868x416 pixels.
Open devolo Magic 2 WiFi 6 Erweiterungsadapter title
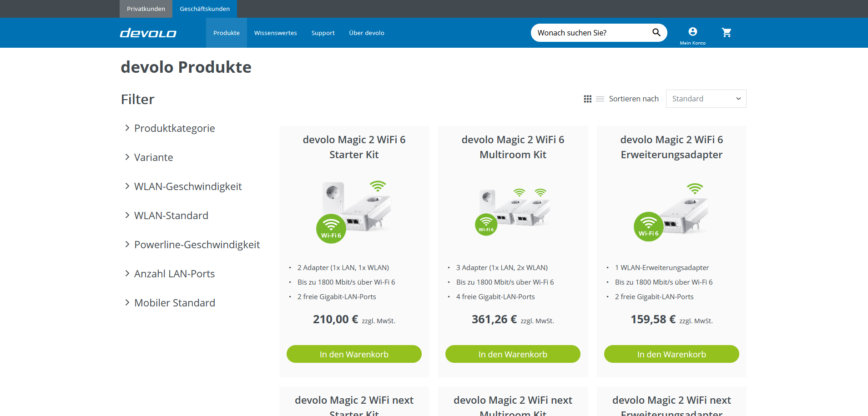(671, 147)
